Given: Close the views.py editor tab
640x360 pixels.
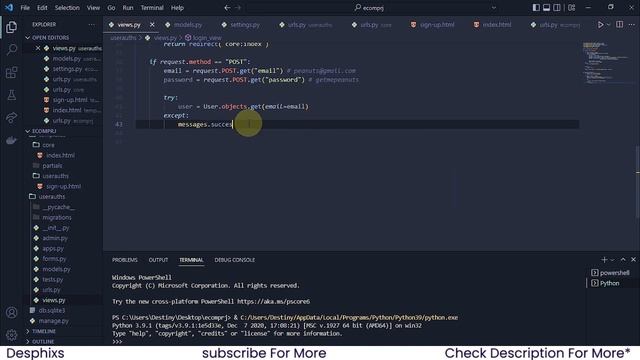Looking at the screenshot, I should [152, 25].
